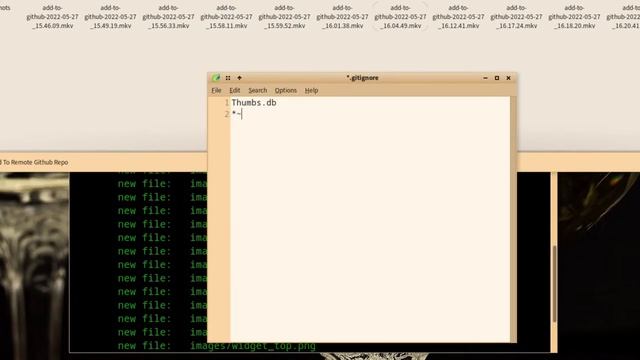Screen dimensions: 640x360
Task: Select file add-to-github-2022-05-27_16.17.24.mkv
Action: click(x=516, y=17)
